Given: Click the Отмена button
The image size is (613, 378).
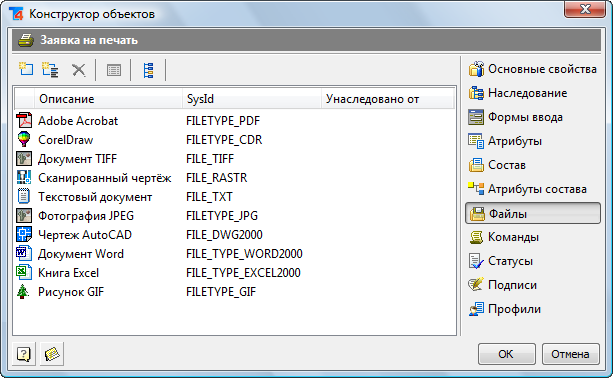Looking at the screenshot, I should tap(570, 354).
